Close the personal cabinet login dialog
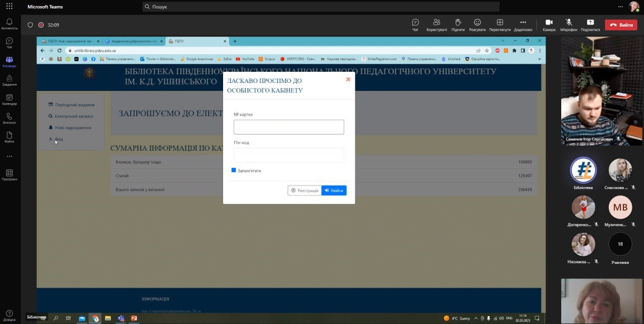This screenshot has width=644, height=324. (x=348, y=79)
